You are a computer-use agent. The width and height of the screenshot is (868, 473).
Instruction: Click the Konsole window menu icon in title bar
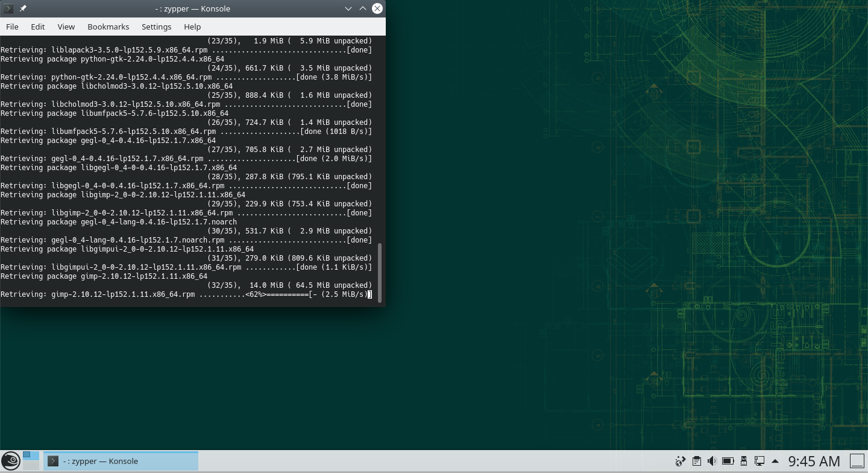click(8, 8)
